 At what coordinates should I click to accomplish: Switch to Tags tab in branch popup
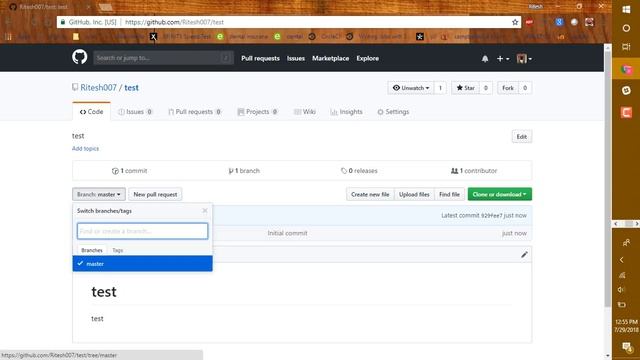[118, 250]
